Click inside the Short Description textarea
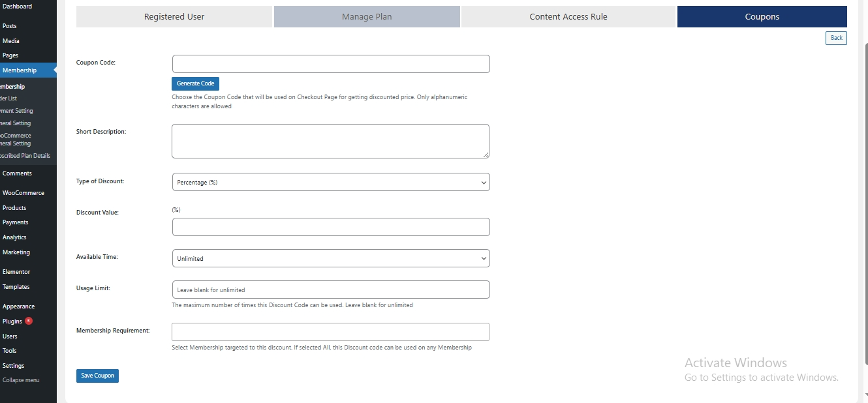The image size is (868, 403). pos(330,141)
